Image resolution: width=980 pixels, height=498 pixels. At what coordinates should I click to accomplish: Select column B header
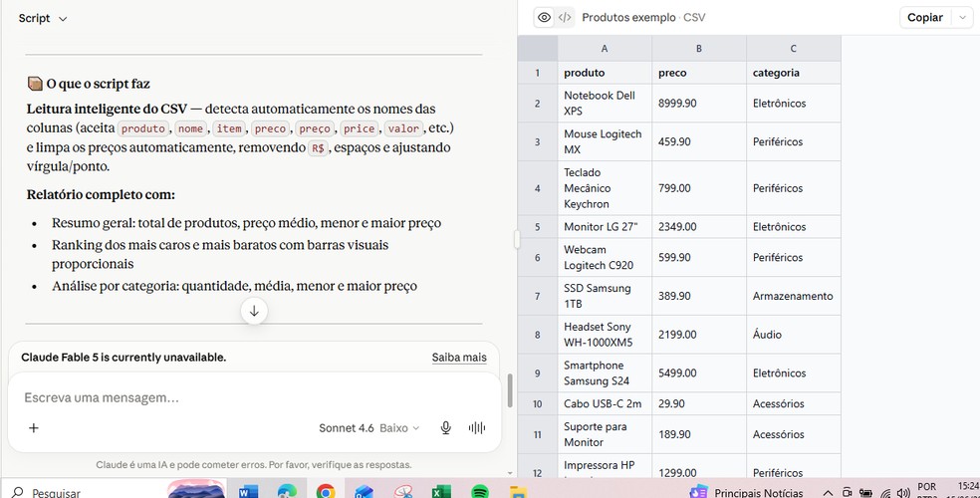coord(699,48)
